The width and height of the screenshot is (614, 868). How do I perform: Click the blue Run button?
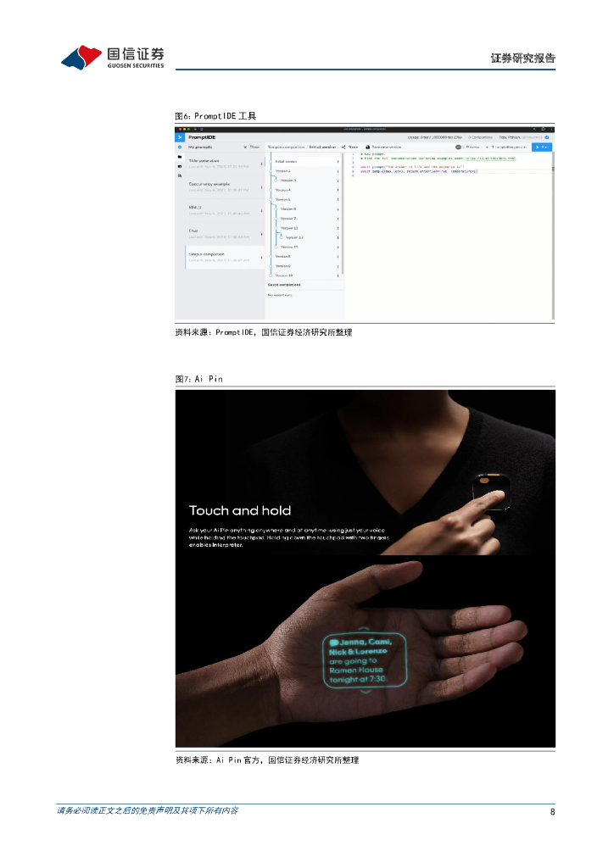tap(541, 147)
